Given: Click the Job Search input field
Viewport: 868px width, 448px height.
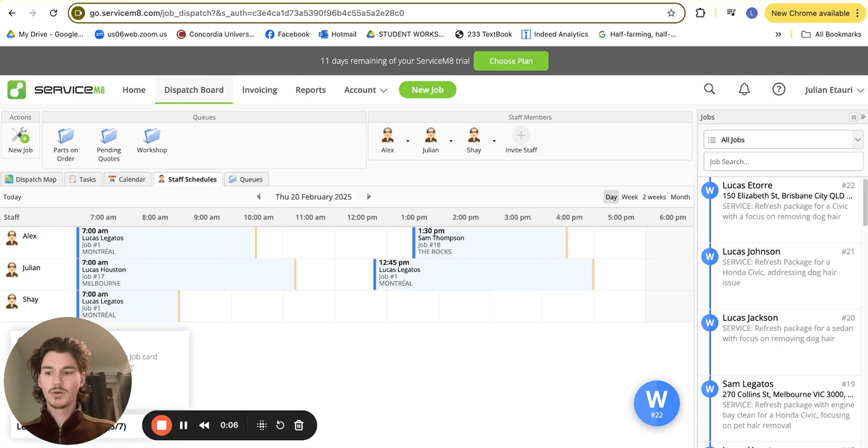Looking at the screenshot, I should click(783, 162).
